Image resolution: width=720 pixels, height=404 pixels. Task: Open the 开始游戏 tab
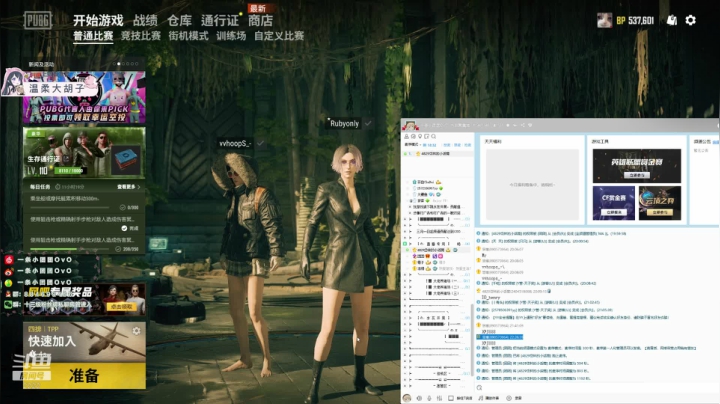pos(98,20)
